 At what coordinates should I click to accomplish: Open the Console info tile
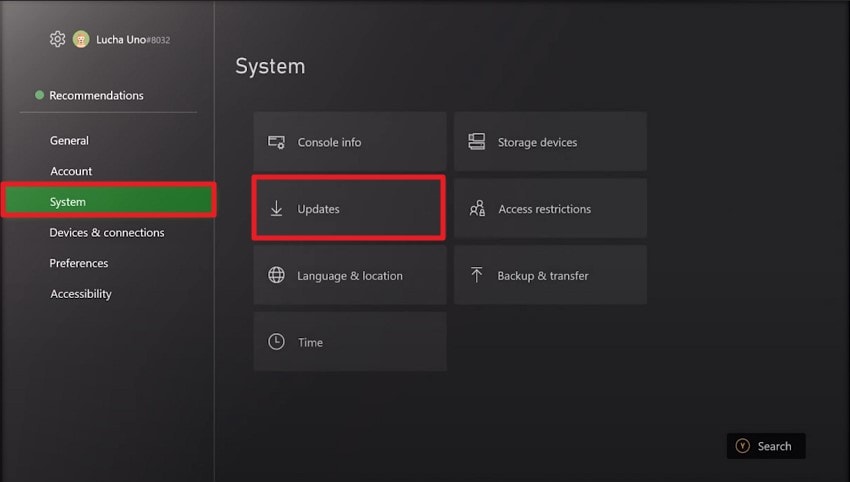tap(350, 142)
